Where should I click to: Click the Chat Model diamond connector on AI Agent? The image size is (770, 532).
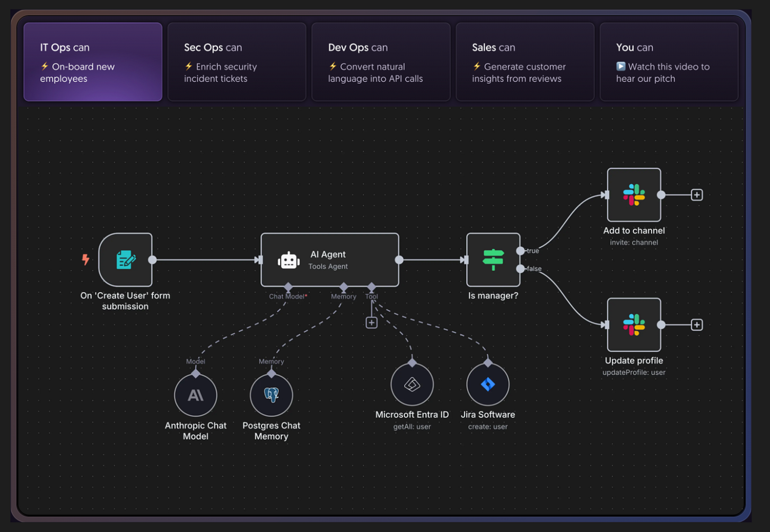288,287
